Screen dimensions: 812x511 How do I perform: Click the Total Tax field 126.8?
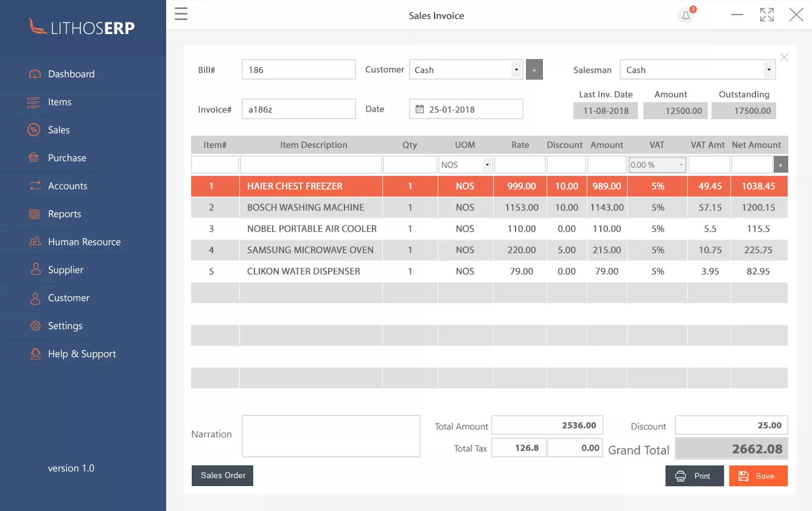click(519, 448)
